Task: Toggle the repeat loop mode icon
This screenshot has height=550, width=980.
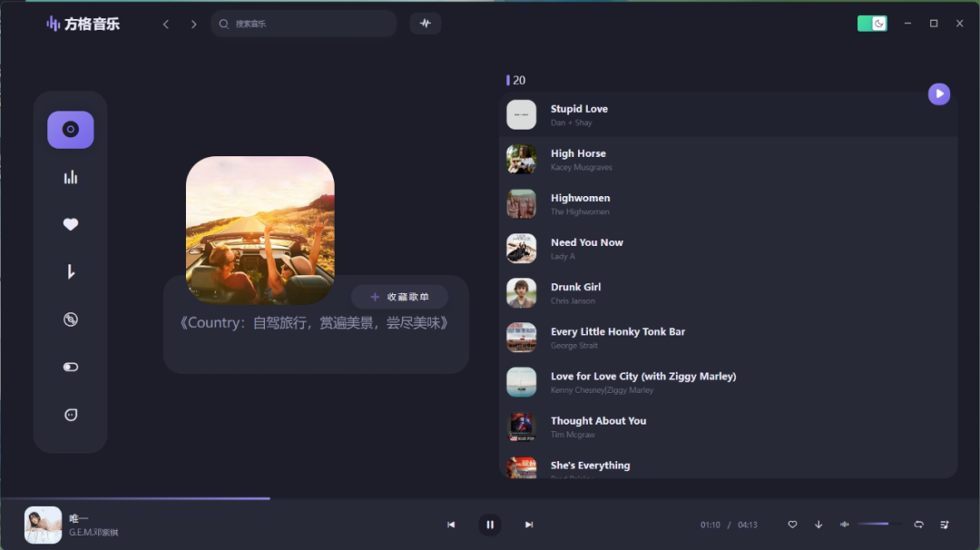Action: click(x=918, y=525)
